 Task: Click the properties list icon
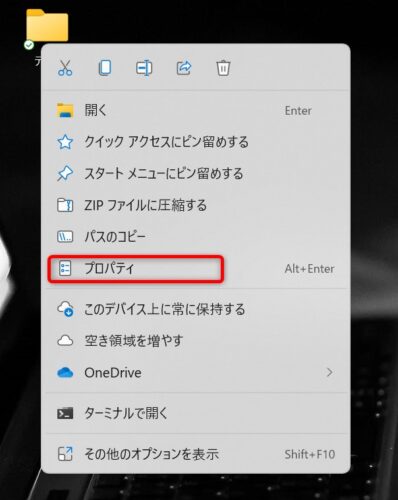[x=65, y=269]
